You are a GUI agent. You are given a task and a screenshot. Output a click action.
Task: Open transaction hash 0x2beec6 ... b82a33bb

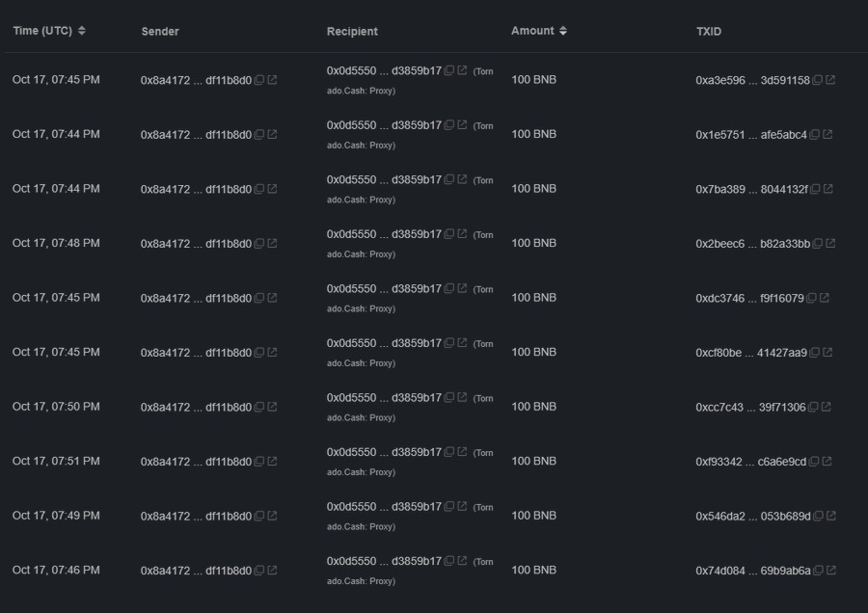click(752, 244)
